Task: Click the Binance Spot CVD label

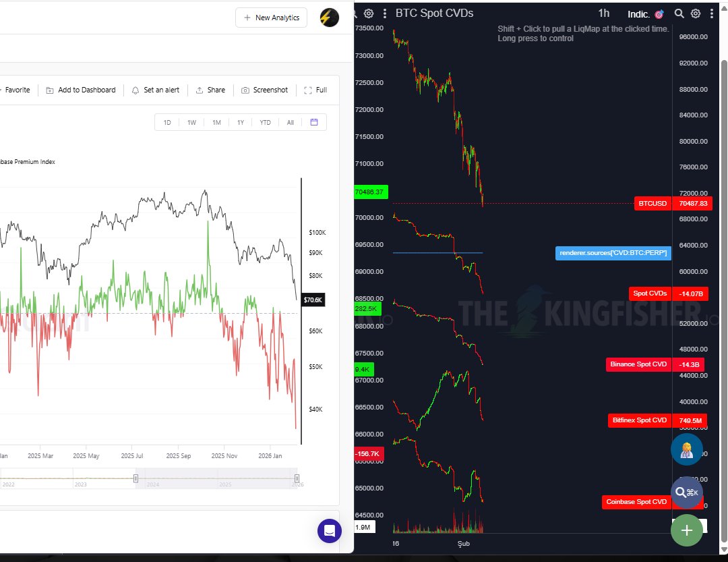Action: coord(638,364)
